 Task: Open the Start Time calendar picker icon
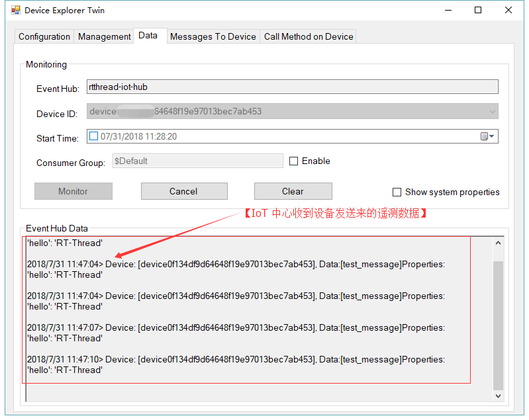[x=484, y=137]
